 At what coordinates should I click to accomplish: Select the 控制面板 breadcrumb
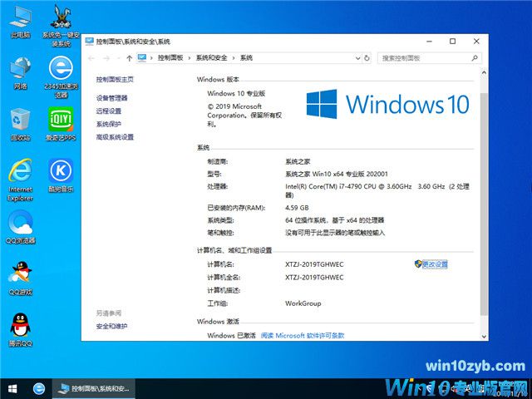[x=170, y=58]
